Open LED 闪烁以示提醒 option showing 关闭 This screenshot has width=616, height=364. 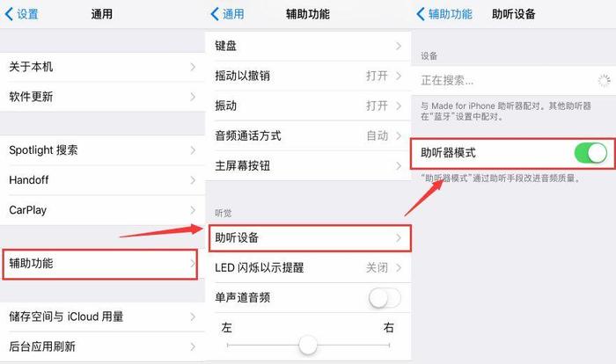click(308, 268)
